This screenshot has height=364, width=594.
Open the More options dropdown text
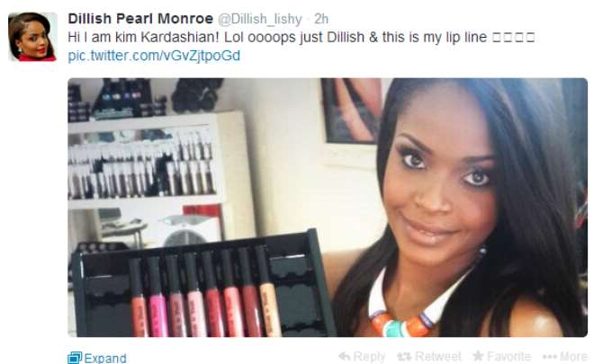pos(573,357)
